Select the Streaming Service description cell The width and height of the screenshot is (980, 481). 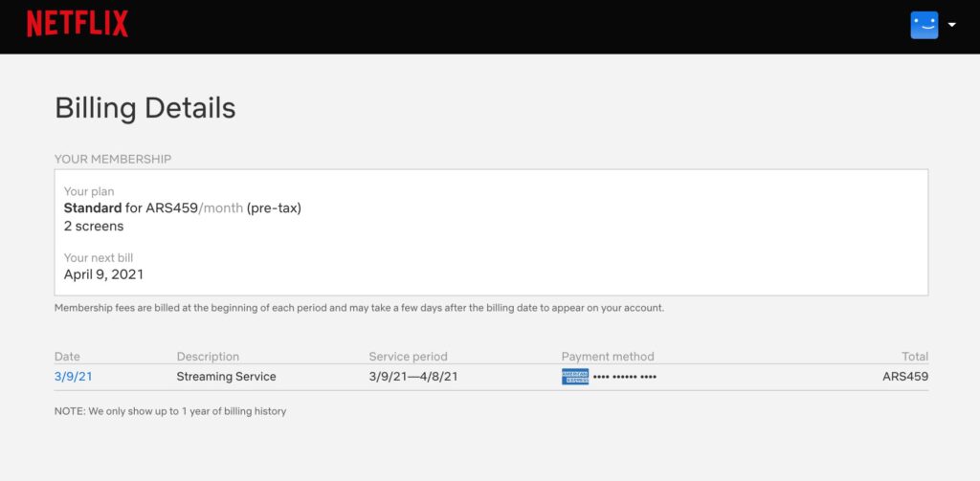point(226,377)
